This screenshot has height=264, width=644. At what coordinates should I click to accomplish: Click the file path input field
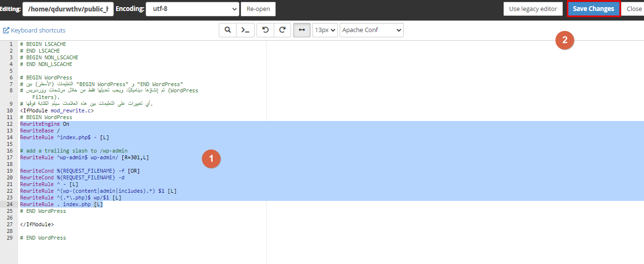(x=68, y=9)
